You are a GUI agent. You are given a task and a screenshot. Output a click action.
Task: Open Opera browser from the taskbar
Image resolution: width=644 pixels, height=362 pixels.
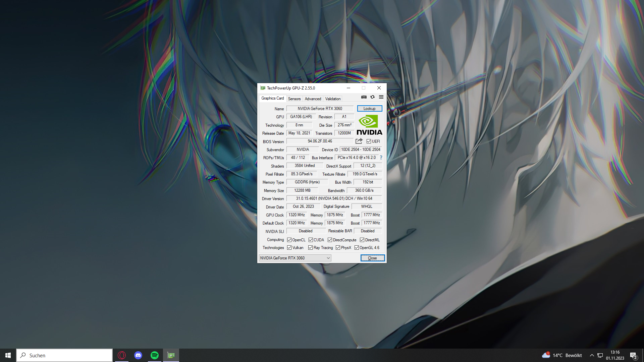click(122, 355)
